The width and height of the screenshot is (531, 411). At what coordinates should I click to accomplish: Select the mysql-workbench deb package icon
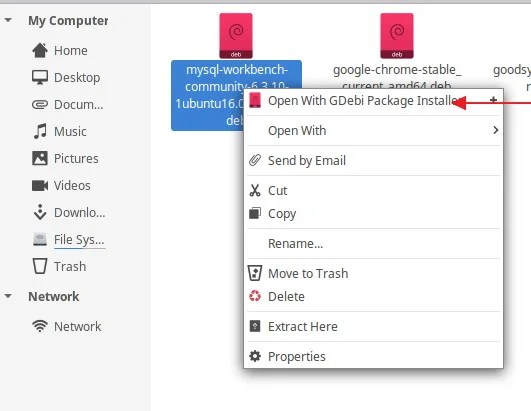(x=236, y=36)
